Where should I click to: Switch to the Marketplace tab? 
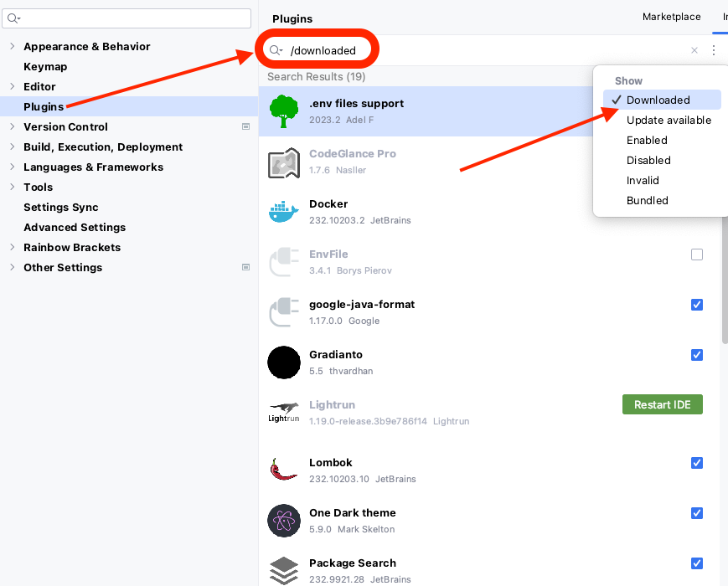671,17
